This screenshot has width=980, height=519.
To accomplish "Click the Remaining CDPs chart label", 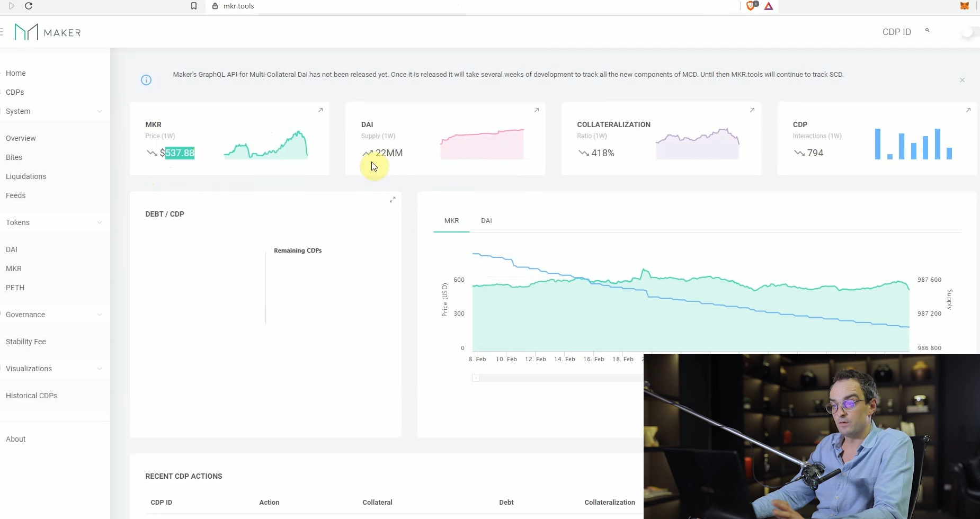I will click(298, 250).
